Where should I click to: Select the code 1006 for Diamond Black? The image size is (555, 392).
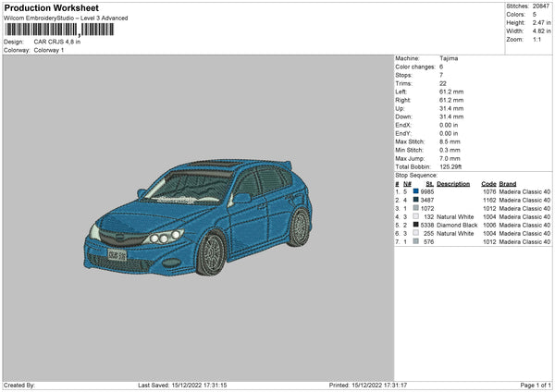pyautogui.click(x=489, y=225)
